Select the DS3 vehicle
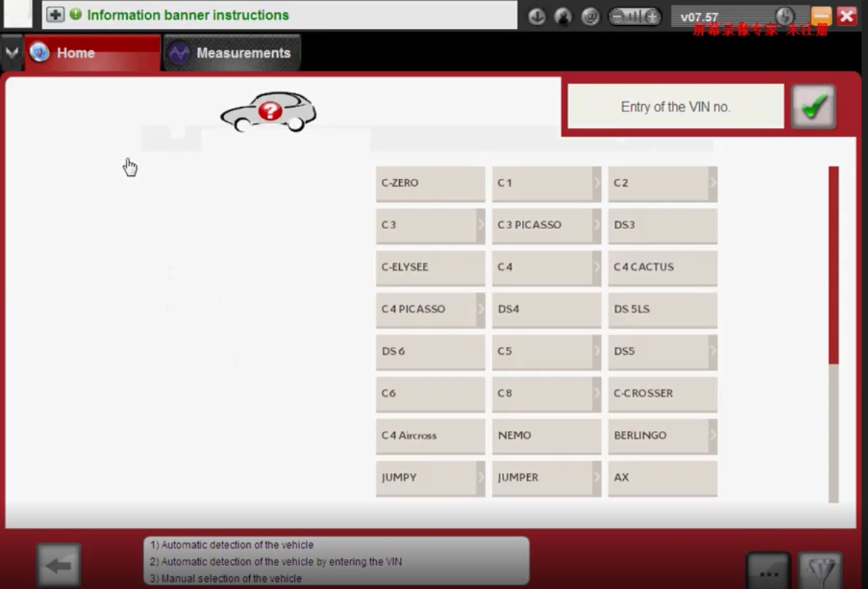Viewport: 868px width, 589px height. [663, 226]
